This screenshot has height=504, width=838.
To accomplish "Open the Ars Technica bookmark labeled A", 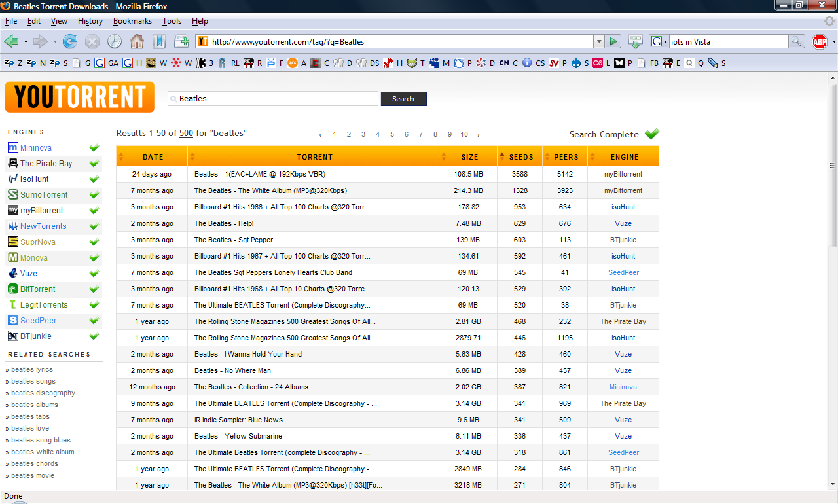I will click(298, 63).
